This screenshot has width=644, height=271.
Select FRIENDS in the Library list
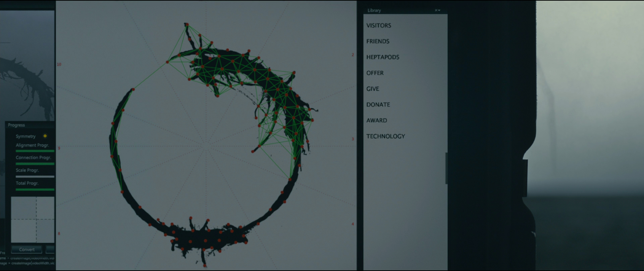378,41
